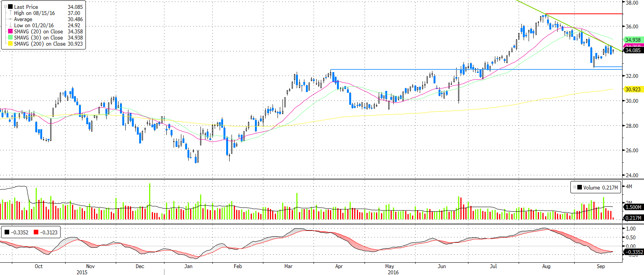Click the 34.938 green price axis tag
The image size is (644, 275).
(x=633, y=40)
